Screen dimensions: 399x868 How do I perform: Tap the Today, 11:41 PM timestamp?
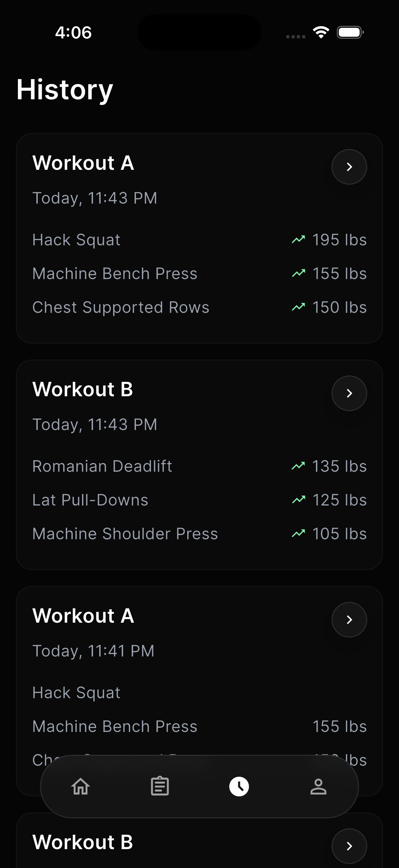(x=93, y=651)
